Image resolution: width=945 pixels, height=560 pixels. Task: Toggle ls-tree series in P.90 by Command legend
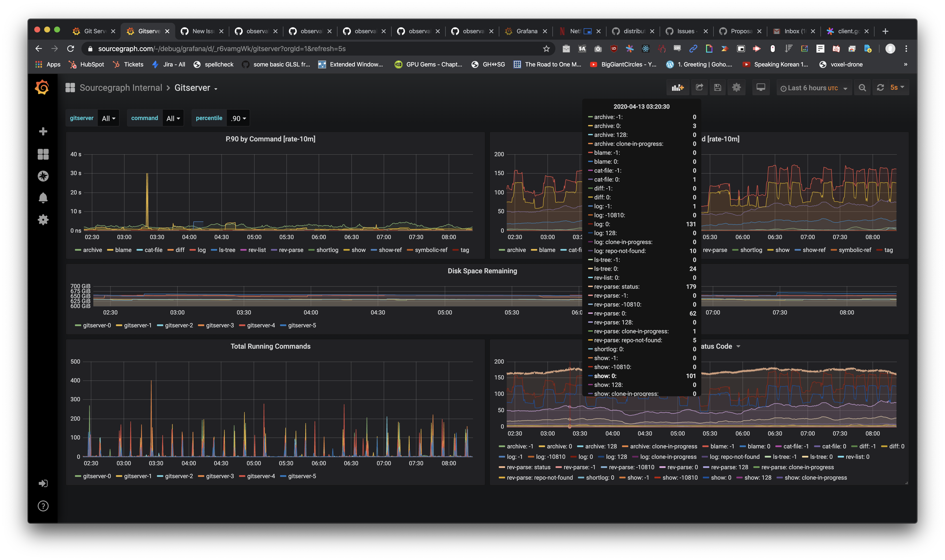[x=227, y=250]
